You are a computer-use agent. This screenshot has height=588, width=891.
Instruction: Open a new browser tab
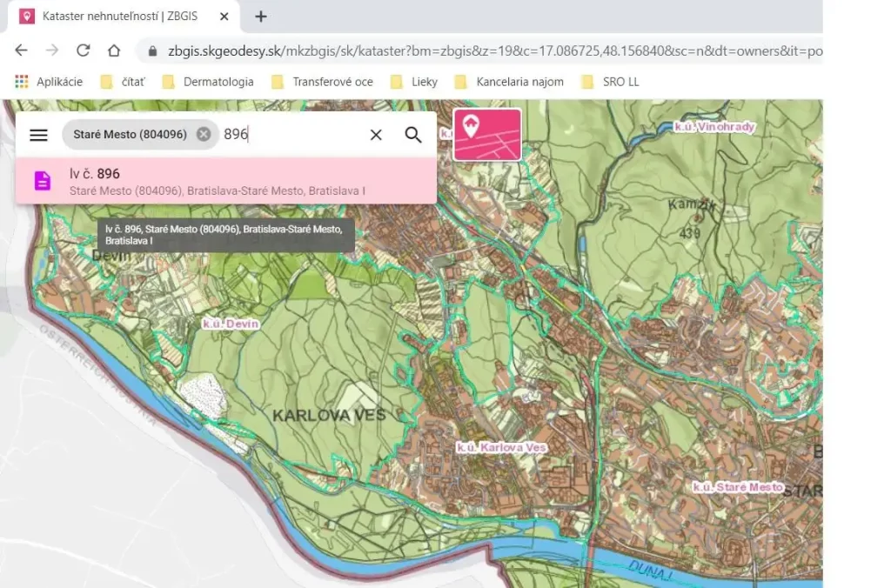pyautogui.click(x=261, y=17)
